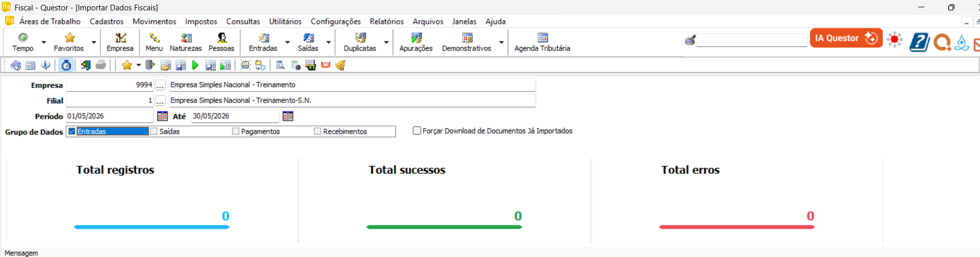
Task: Click the IA Questor button
Action: pyautogui.click(x=846, y=38)
